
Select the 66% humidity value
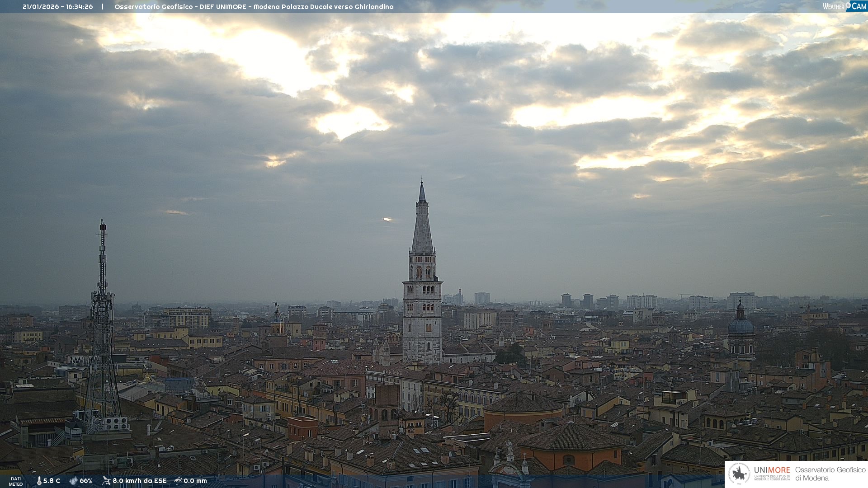coord(86,481)
